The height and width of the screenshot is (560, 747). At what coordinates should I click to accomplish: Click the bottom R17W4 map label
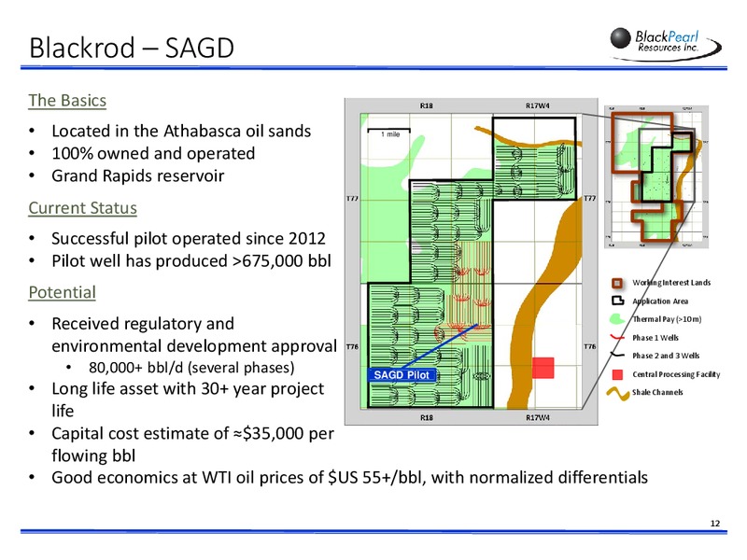[538, 417]
